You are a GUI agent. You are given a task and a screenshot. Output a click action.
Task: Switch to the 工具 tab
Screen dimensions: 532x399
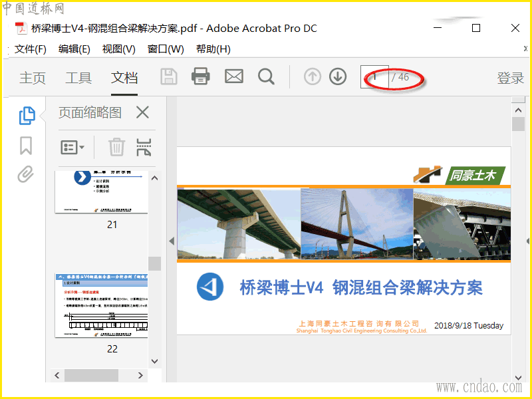coord(78,78)
